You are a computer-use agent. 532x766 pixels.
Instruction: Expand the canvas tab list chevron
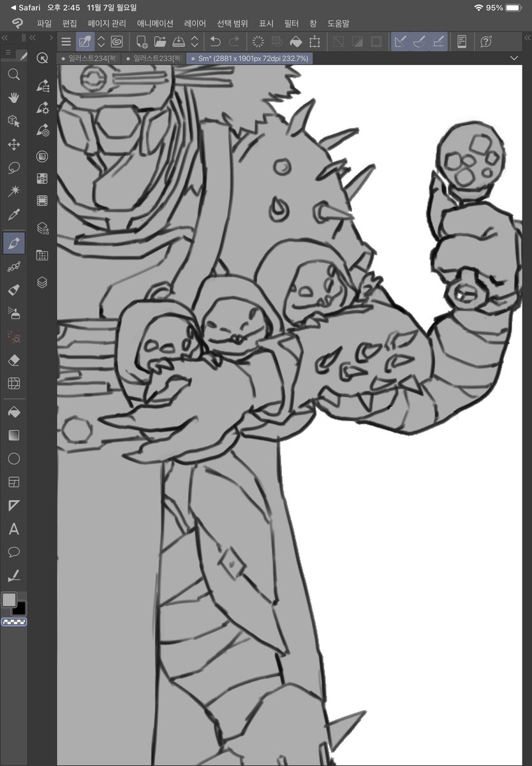(514, 58)
